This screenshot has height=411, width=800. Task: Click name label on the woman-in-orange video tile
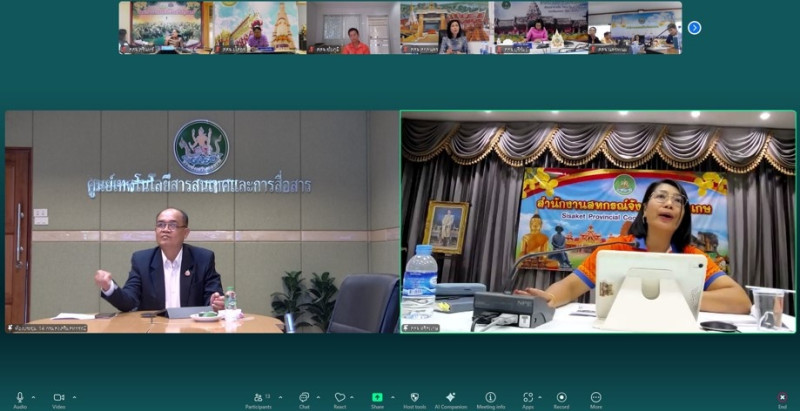pyautogui.click(x=421, y=328)
